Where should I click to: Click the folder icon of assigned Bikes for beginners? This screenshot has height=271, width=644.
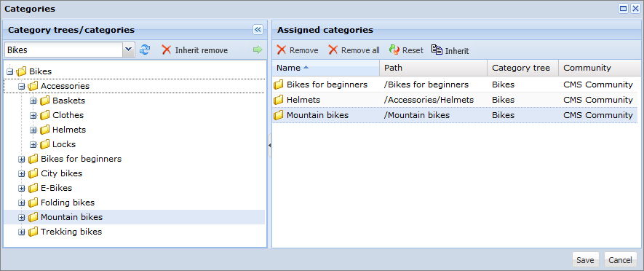(279, 85)
